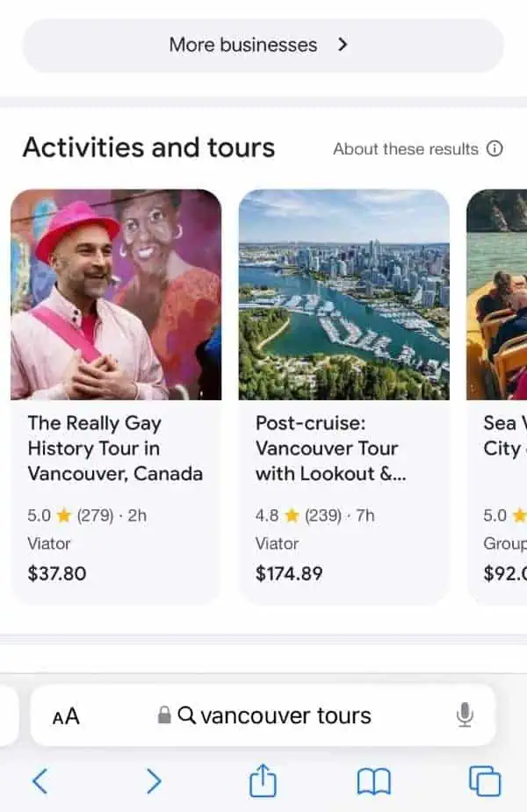Tap the 5.0 star rating with 279 reviews
Image resolution: width=527 pixels, height=812 pixels.
pyautogui.click(x=87, y=516)
